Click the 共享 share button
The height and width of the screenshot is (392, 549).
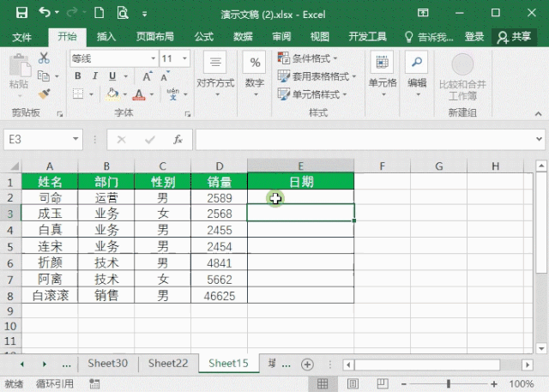[514, 37]
